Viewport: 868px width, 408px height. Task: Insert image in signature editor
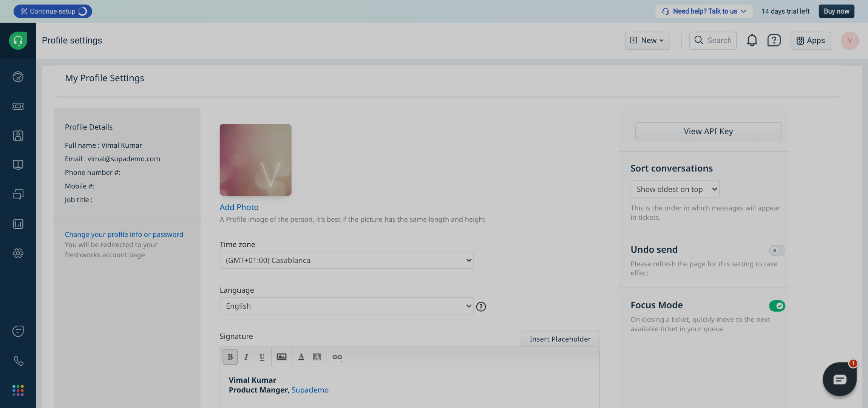coord(281,357)
